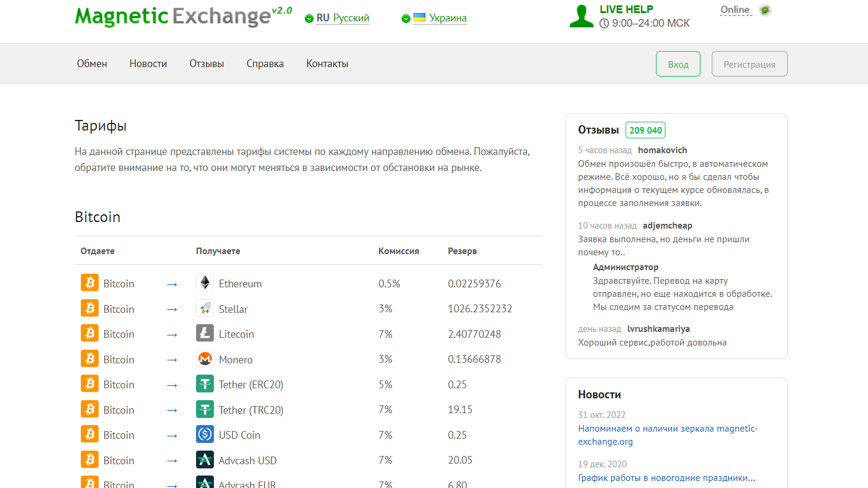Image resolution: width=868 pixels, height=488 pixels.
Task: Click the arrow in the Stellar row
Action: click(172, 310)
